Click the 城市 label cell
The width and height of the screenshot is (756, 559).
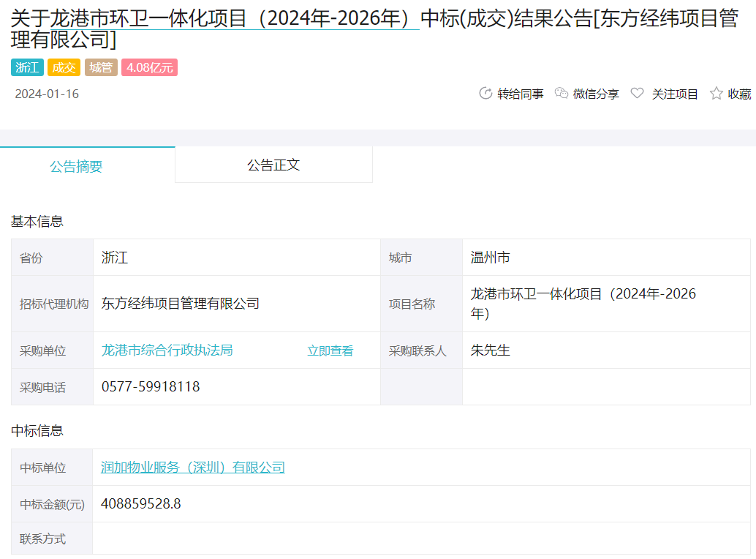[422, 258]
